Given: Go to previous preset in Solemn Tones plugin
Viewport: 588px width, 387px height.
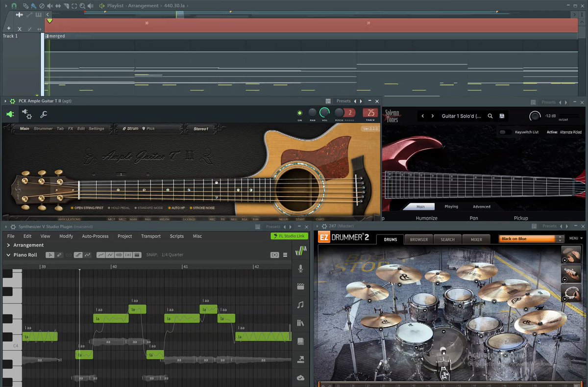Looking at the screenshot, I should (423, 116).
